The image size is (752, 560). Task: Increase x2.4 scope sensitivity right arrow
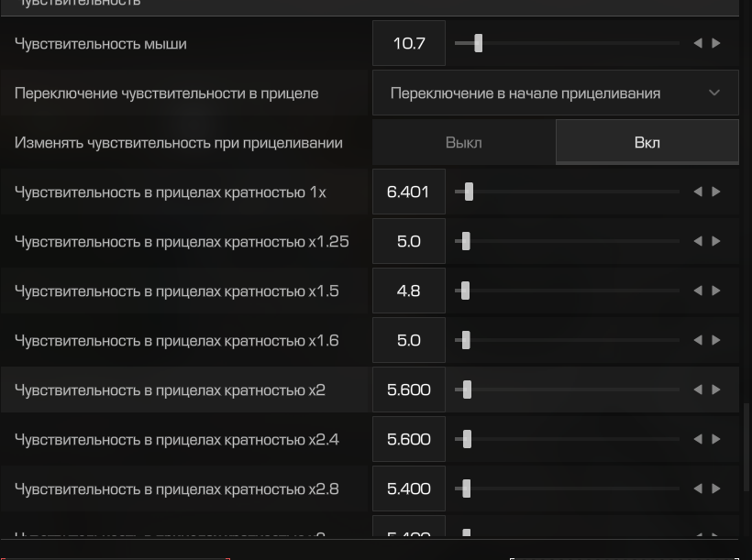tap(716, 439)
